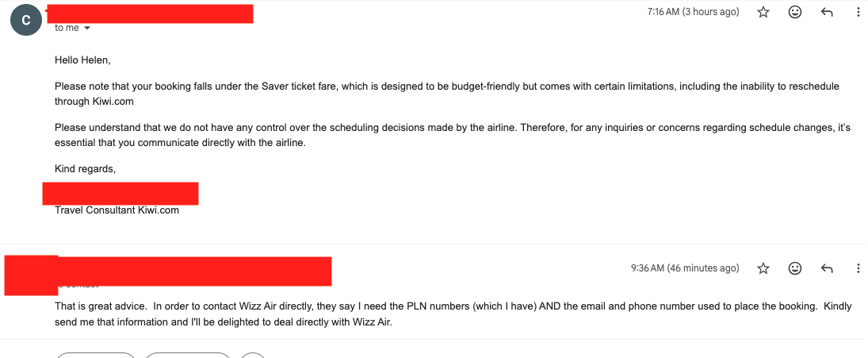Open three-dot menu for 9:36 AM message
This screenshot has width=868, height=358.
pos(858,268)
